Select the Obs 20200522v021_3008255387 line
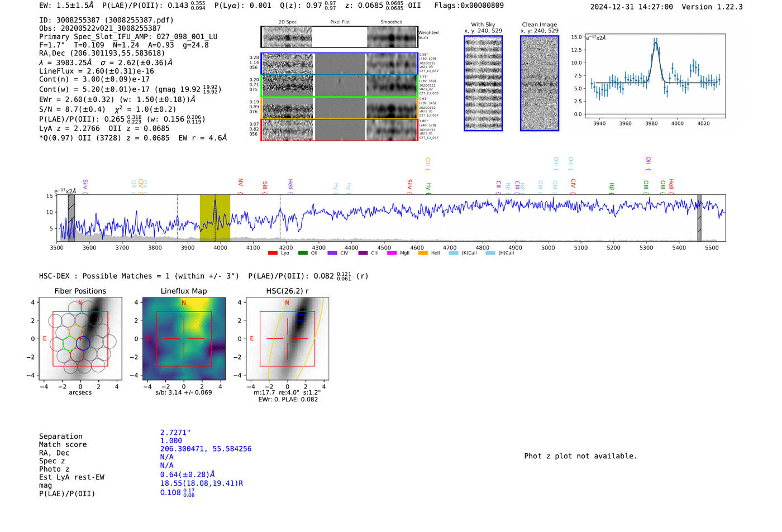Image resolution: width=782 pixels, height=532 pixels. click(x=100, y=28)
